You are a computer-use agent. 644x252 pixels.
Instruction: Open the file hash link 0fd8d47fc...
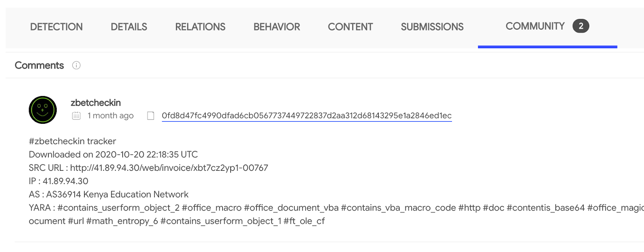click(x=307, y=116)
